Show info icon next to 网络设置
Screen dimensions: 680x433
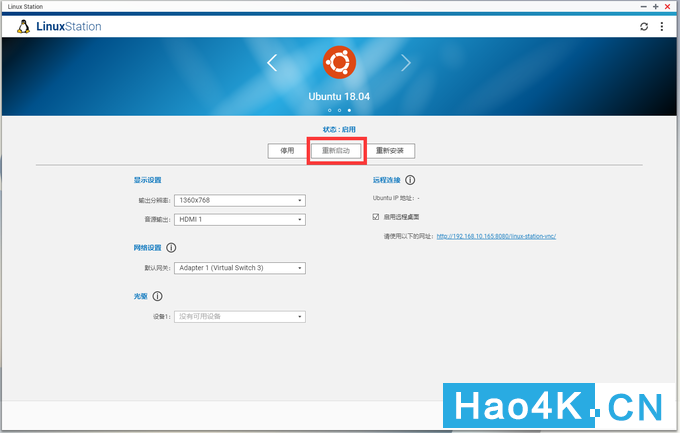(171, 248)
